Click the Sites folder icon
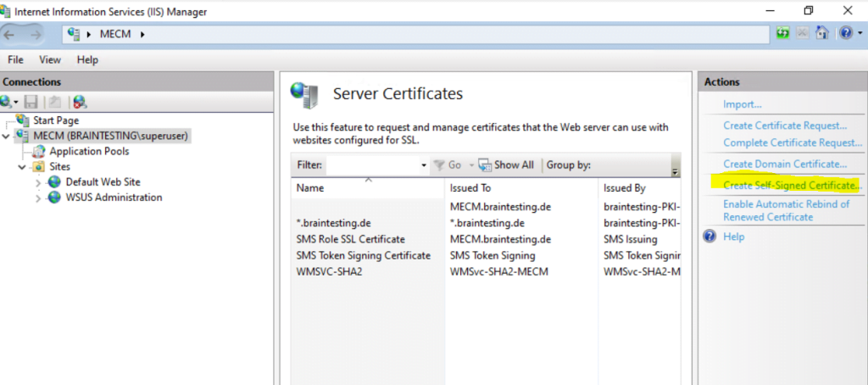This screenshot has height=385, width=868. coord(38,166)
